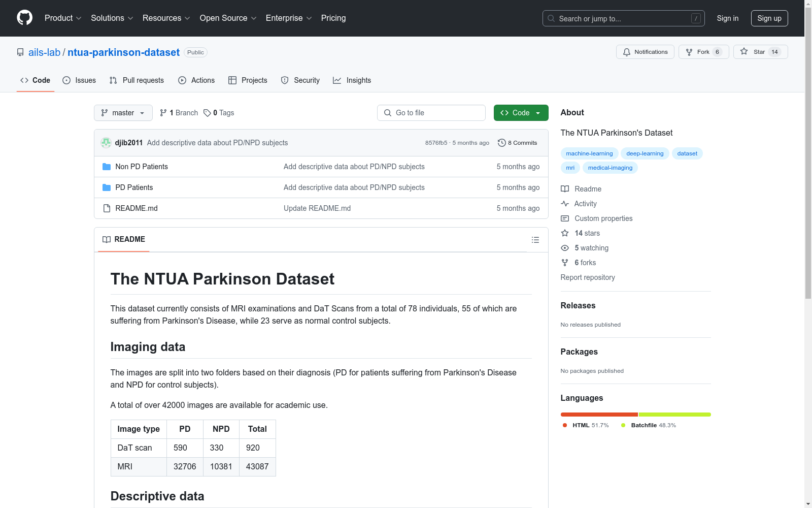The height and width of the screenshot is (508, 812).
Task: Click the search magnifier icon in header
Action: (551, 18)
